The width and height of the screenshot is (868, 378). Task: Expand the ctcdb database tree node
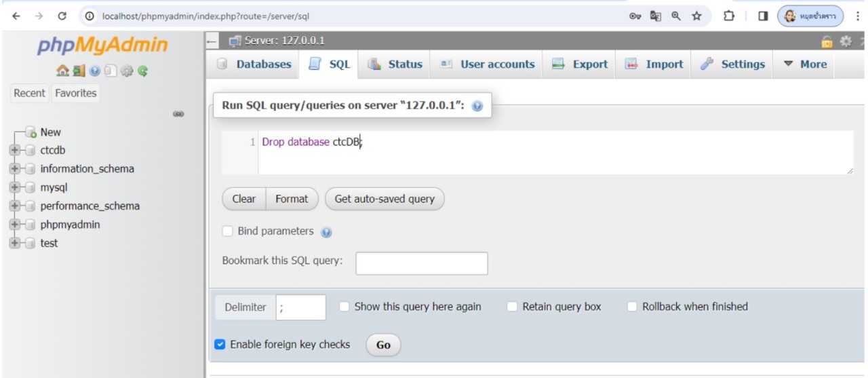[x=16, y=151]
